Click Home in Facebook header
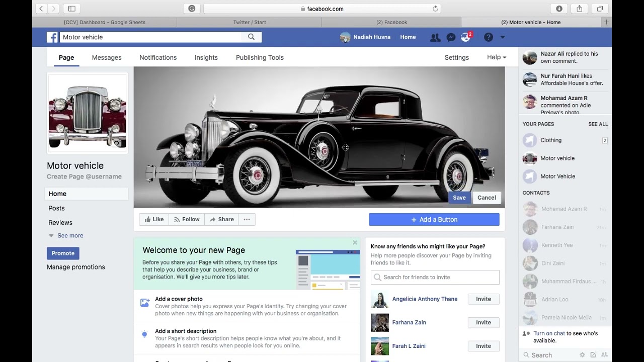 coord(408,37)
